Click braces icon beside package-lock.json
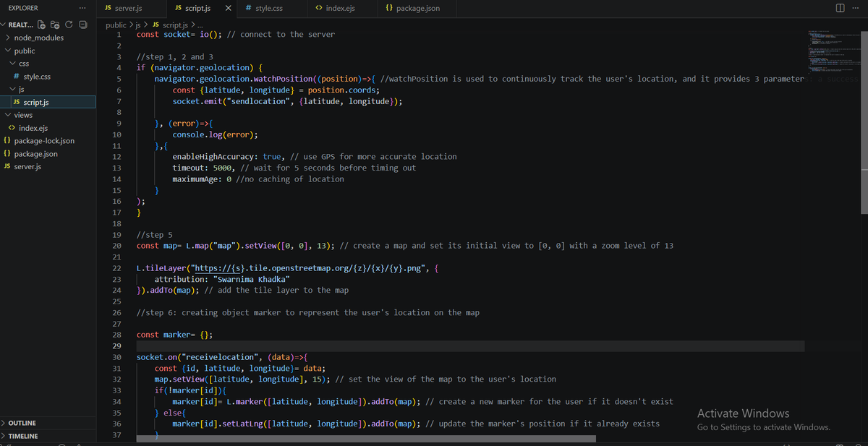This screenshot has width=868, height=446. (x=7, y=141)
